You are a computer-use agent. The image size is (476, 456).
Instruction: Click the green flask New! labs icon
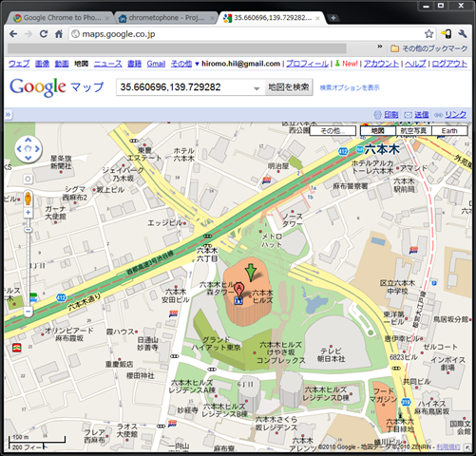coord(337,64)
